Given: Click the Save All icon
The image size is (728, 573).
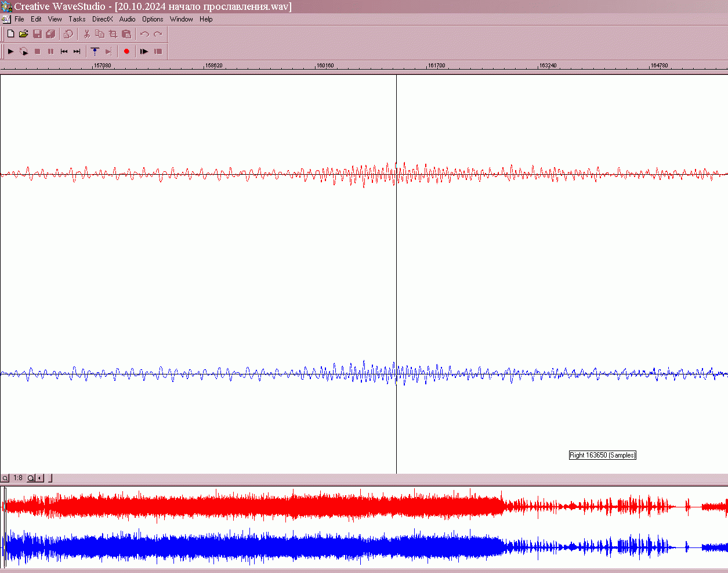Looking at the screenshot, I should coord(50,34).
